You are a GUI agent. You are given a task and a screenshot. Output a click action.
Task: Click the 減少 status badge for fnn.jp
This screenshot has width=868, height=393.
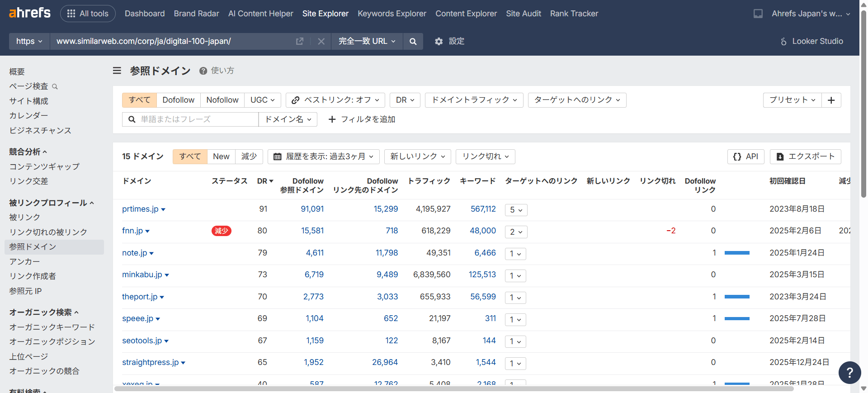tap(222, 231)
